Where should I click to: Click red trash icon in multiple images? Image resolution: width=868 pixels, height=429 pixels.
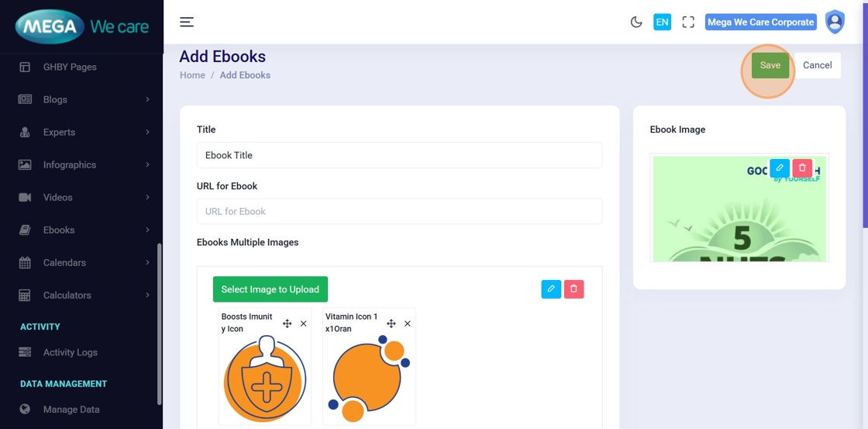coord(573,289)
